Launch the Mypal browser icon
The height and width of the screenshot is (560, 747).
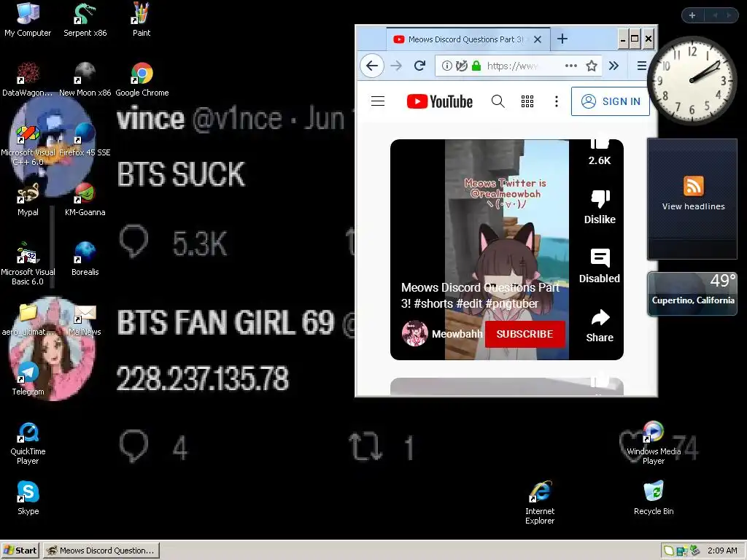[x=28, y=199]
